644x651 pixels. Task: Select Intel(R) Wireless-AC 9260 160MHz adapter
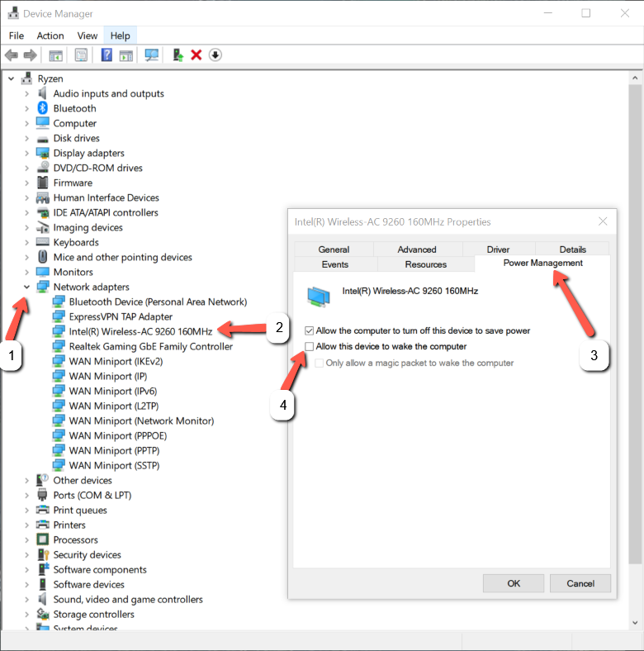pos(140,331)
